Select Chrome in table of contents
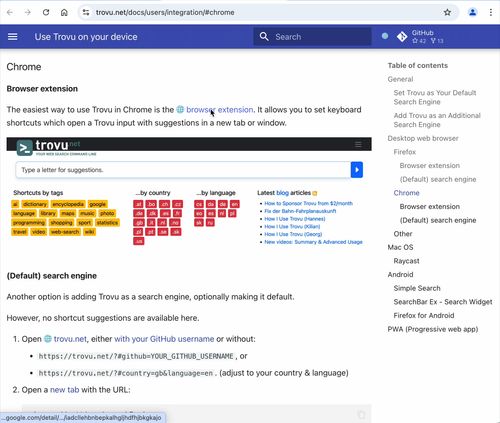Image resolution: width=500 pixels, height=423 pixels. click(x=406, y=193)
